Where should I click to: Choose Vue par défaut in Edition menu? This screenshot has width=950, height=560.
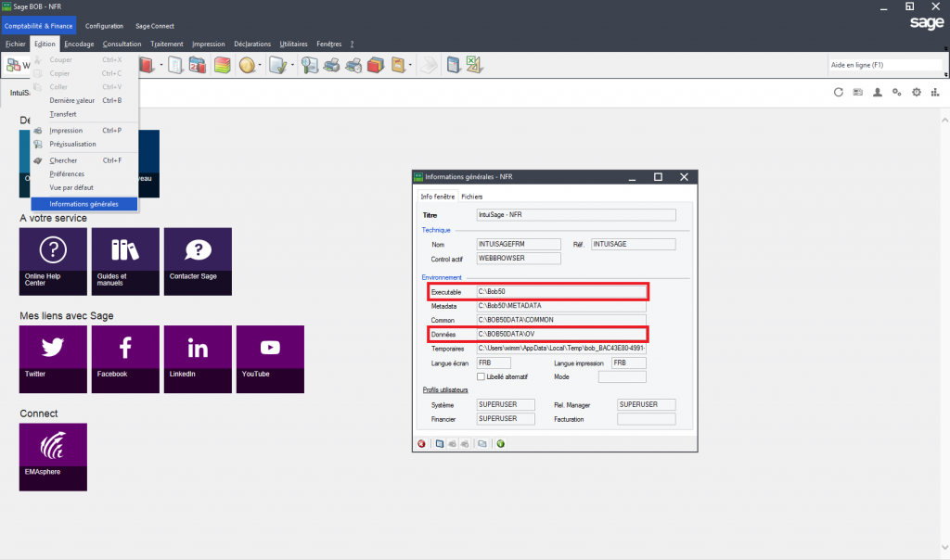tap(84, 187)
